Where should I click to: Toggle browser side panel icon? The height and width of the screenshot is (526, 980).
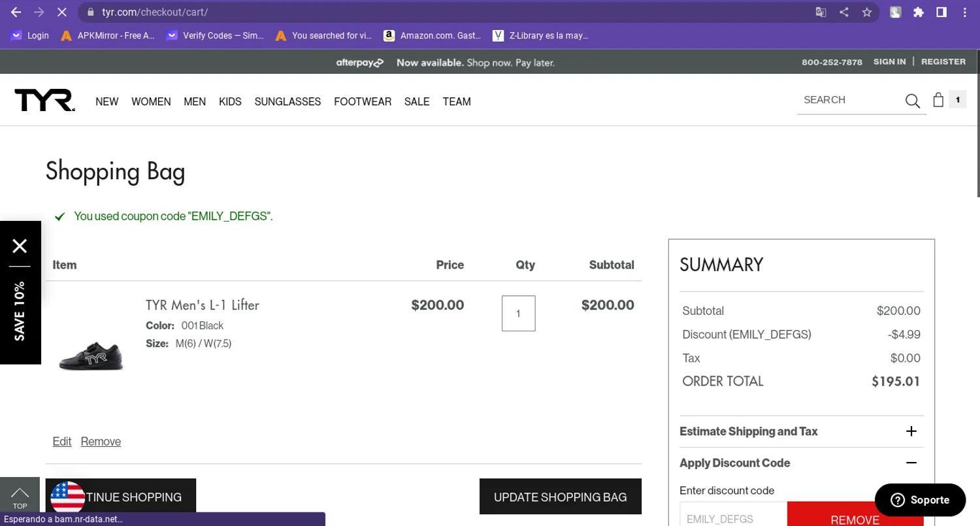click(x=941, y=12)
